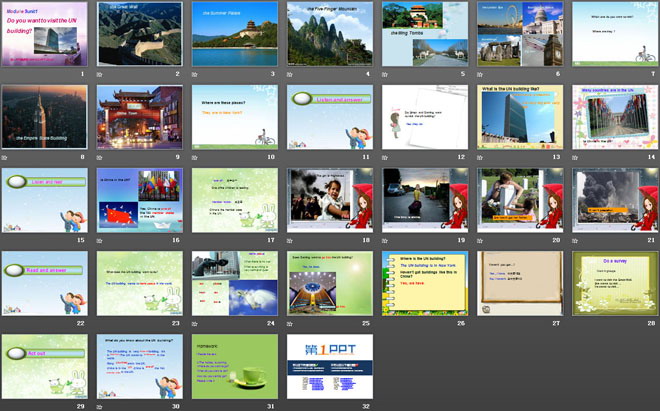This screenshot has height=411, width=660.
Task: Select the Great Wall slide thumbnail
Action: click(139, 33)
